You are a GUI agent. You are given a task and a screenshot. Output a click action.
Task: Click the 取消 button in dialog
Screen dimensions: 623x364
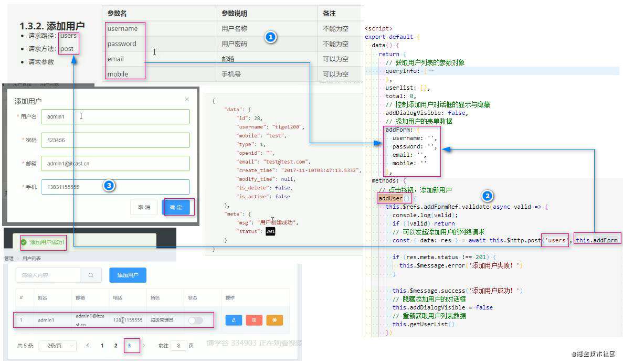tap(144, 207)
